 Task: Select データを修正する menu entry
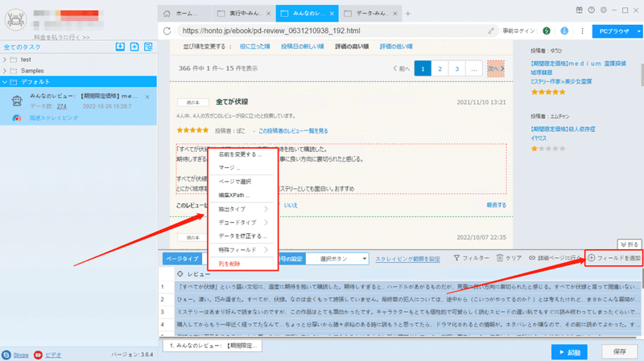click(242, 236)
